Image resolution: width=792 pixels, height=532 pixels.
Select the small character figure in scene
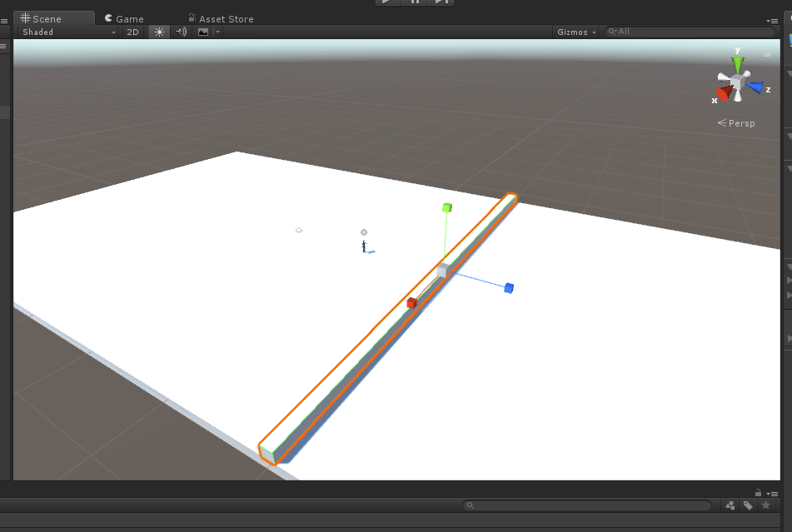(x=364, y=246)
